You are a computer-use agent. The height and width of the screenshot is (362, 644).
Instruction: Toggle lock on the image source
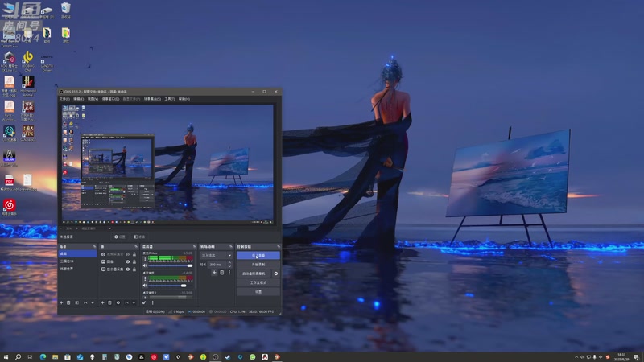[134, 262]
